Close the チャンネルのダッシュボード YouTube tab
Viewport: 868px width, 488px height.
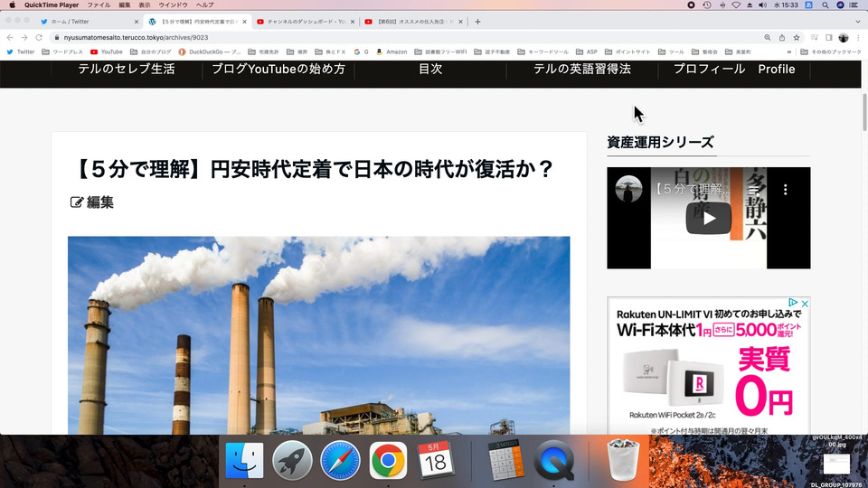[x=353, y=22]
